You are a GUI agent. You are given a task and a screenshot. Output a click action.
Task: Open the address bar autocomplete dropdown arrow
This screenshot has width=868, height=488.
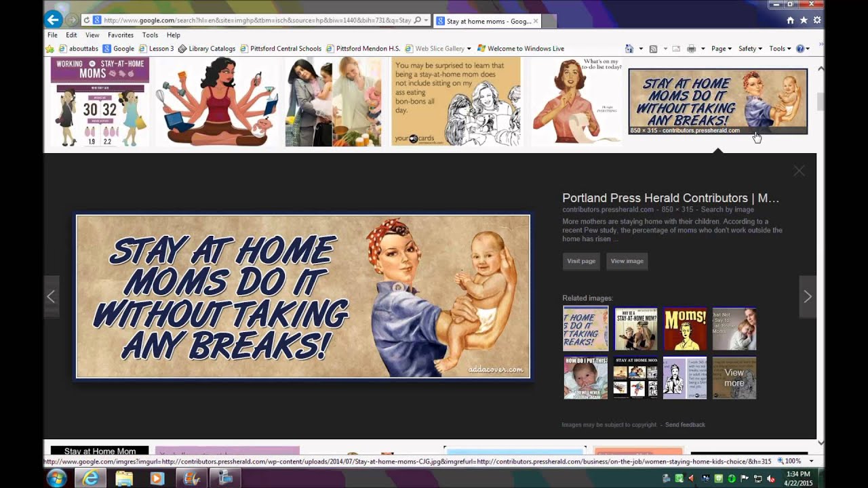click(426, 20)
